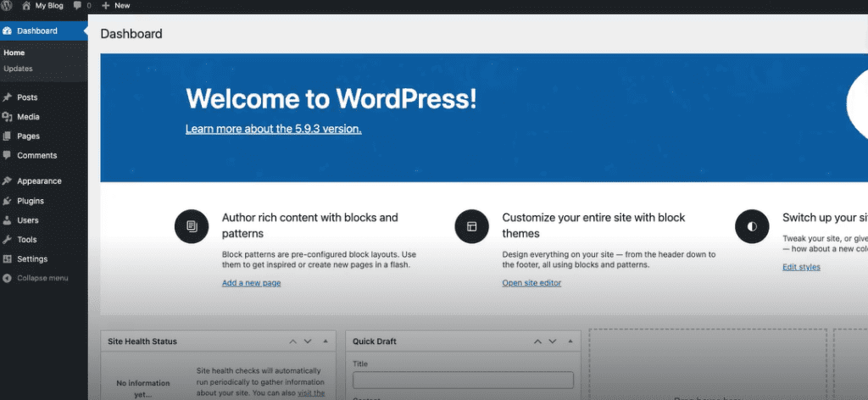Click Author rich content with blocks heading
Screen dimensions: 868x400
point(310,225)
